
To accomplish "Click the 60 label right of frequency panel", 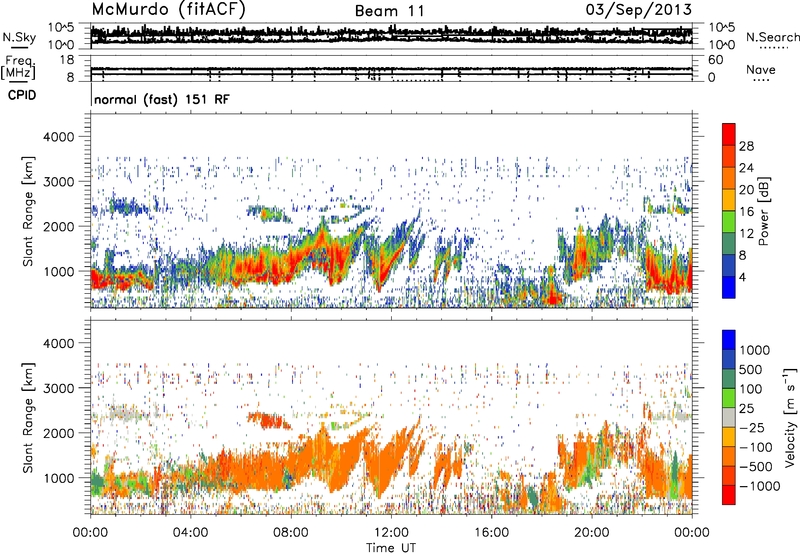I will click(x=715, y=60).
